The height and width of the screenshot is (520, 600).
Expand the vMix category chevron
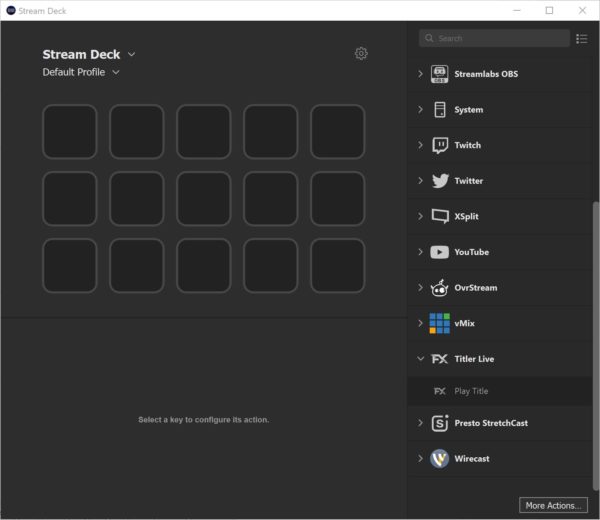pyautogui.click(x=421, y=323)
